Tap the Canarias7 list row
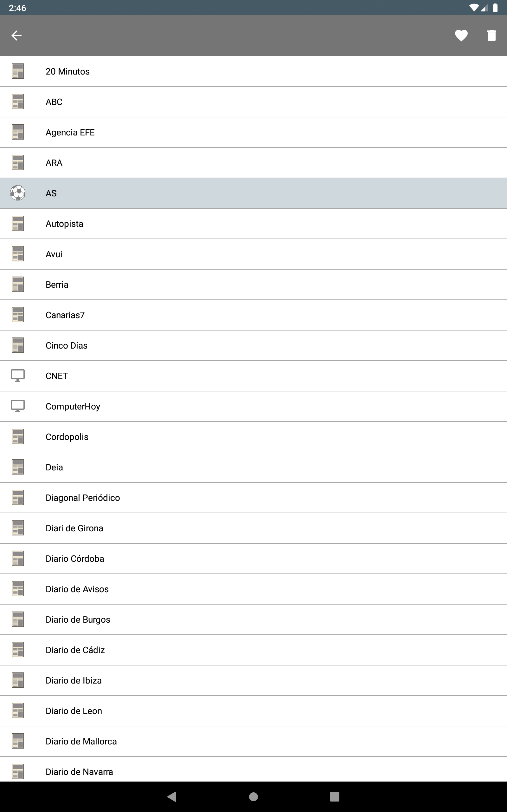The image size is (507, 812). [x=253, y=315]
